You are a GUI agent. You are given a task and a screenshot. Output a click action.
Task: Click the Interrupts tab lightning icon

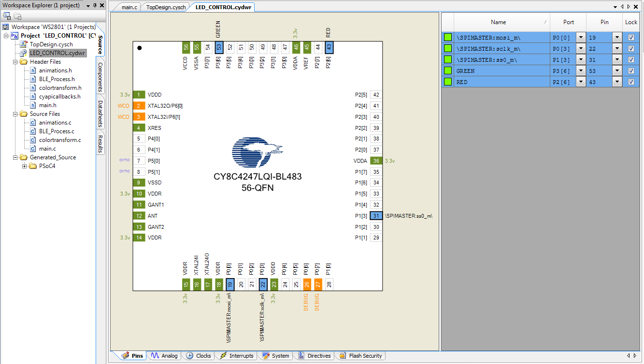pyautogui.click(x=223, y=356)
